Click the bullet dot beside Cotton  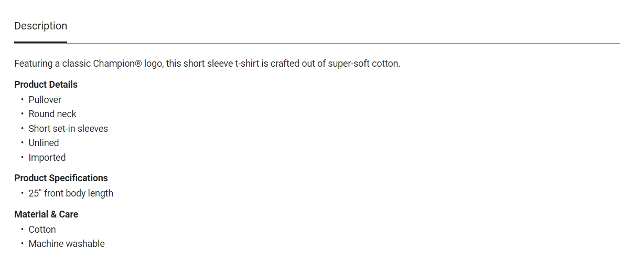click(23, 229)
